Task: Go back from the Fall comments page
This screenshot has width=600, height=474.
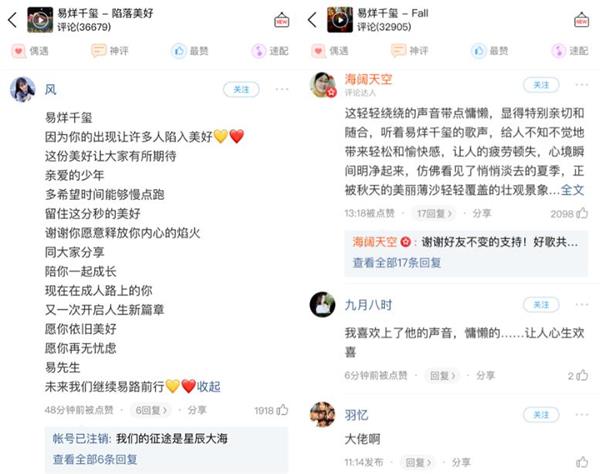Action: (312, 20)
